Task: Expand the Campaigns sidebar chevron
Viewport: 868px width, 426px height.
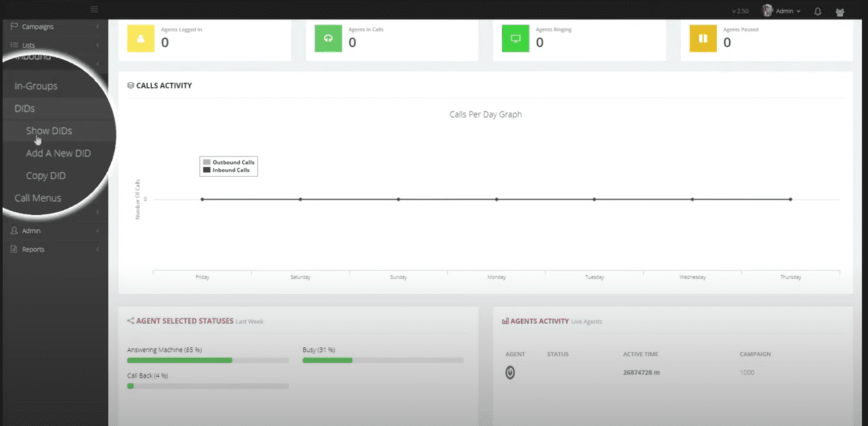Action: 98,27
